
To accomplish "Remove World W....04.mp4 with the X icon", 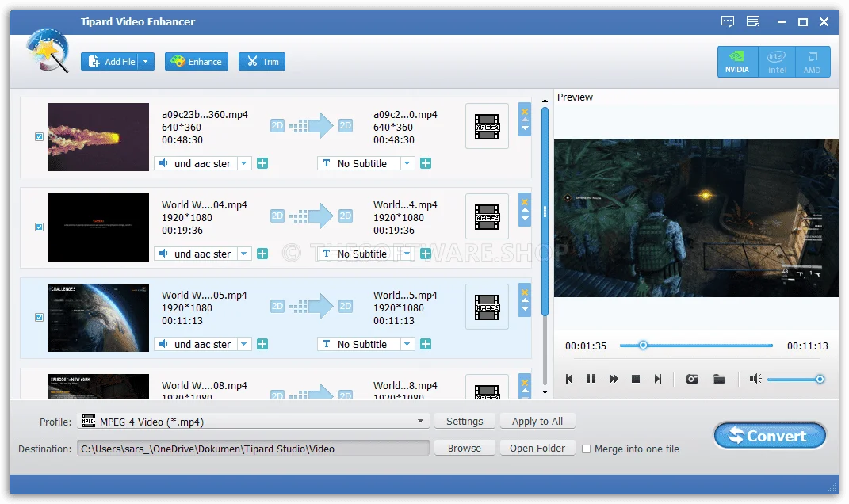I will [525, 202].
